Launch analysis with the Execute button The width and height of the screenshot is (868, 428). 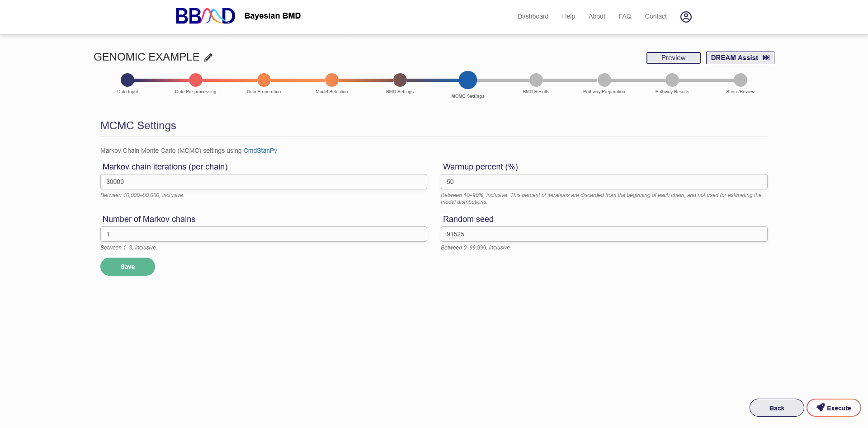point(833,408)
